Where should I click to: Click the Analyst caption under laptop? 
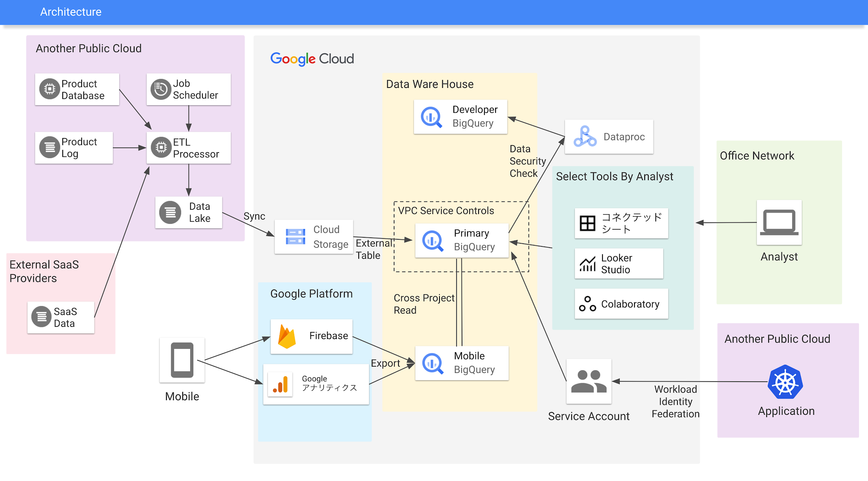[x=779, y=257]
